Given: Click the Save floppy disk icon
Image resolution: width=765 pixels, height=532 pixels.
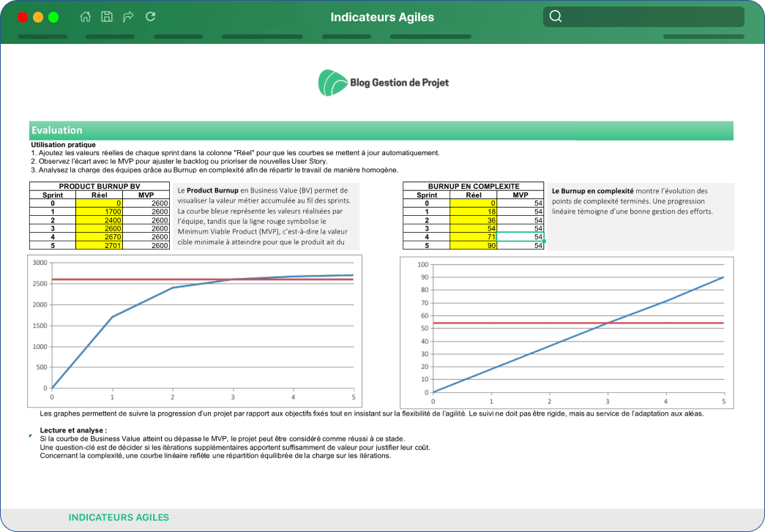Looking at the screenshot, I should tap(107, 17).
